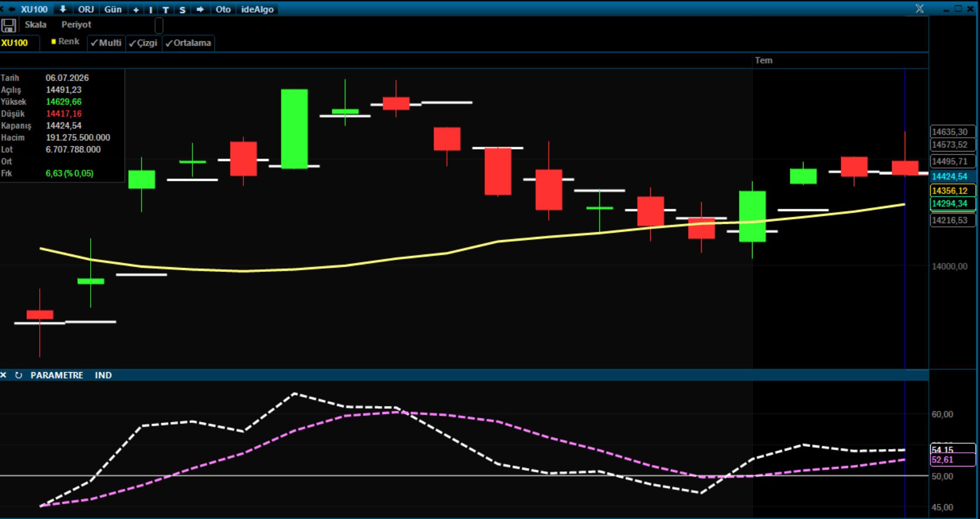The width and height of the screenshot is (980, 519).
Task: Click the small input box beside Periyot
Action: tap(159, 25)
